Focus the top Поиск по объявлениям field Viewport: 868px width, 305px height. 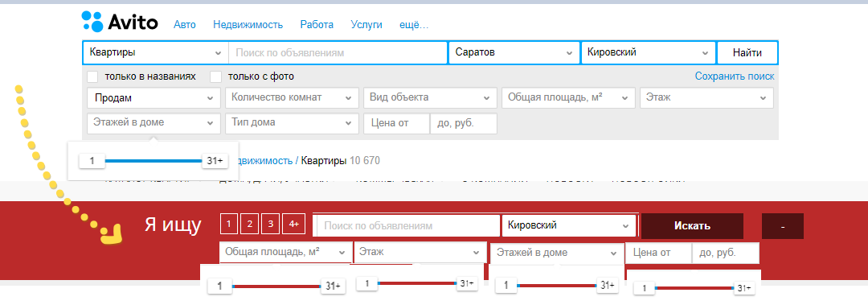(x=338, y=52)
